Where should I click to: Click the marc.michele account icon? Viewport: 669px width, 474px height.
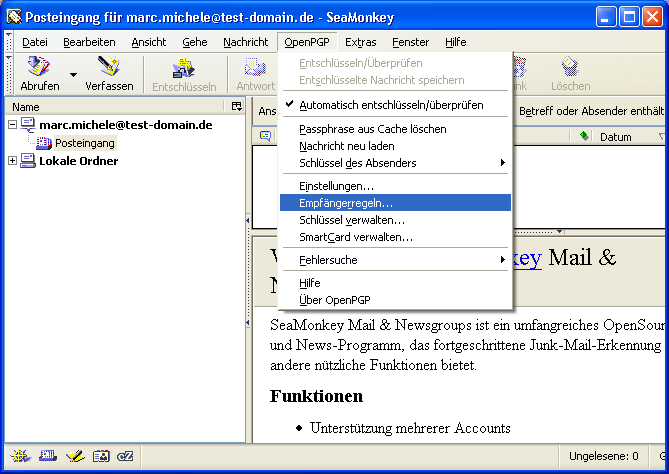[x=28, y=125]
